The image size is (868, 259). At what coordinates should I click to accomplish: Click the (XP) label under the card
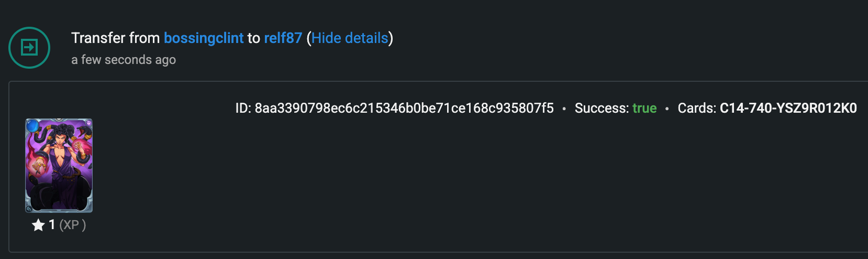pos(73,225)
